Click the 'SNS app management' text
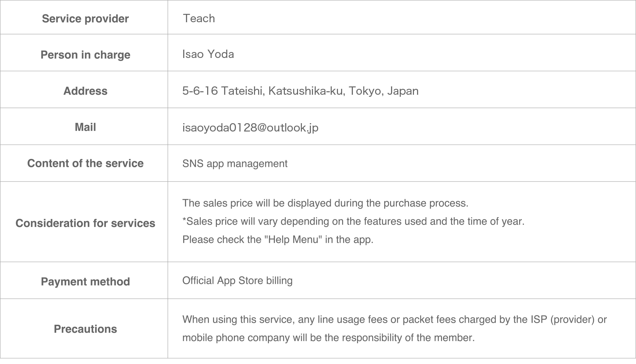This screenshot has height=364, width=636. [x=235, y=163]
